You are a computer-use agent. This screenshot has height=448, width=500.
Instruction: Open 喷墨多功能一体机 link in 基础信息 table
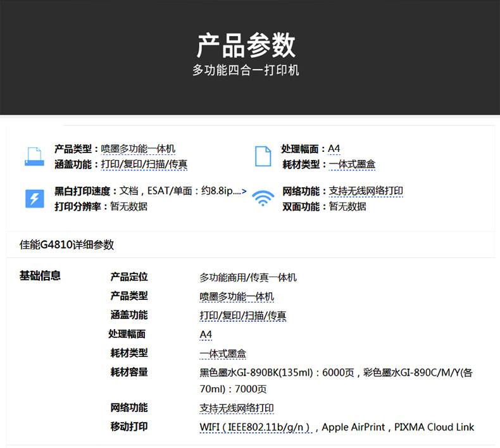pyautogui.click(x=237, y=297)
